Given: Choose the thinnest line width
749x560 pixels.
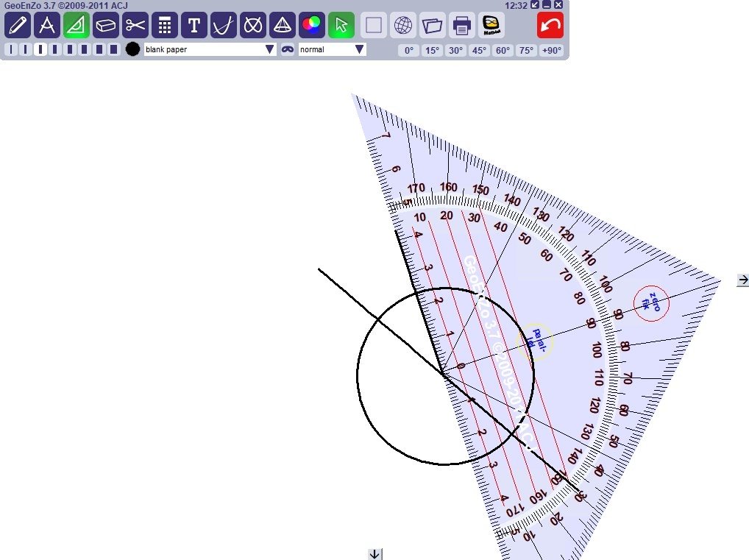Looking at the screenshot, I should [11, 49].
